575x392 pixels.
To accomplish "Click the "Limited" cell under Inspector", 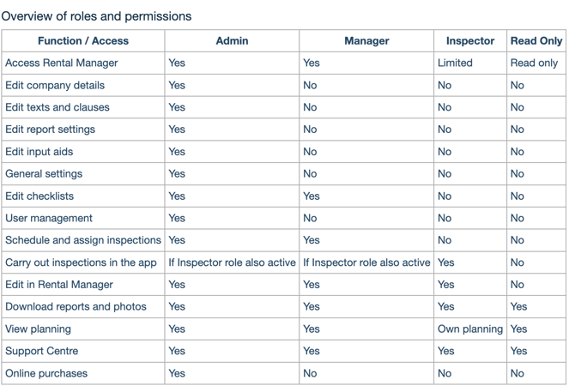I will point(455,63).
